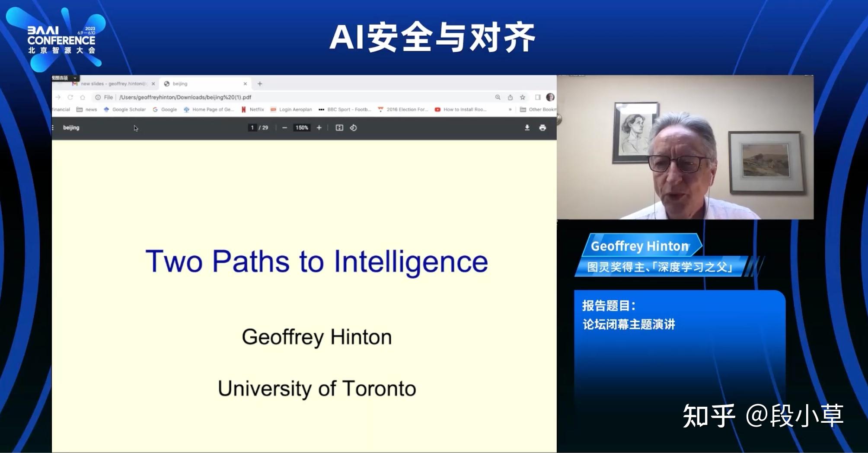Download the beijing PDF

[527, 128]
